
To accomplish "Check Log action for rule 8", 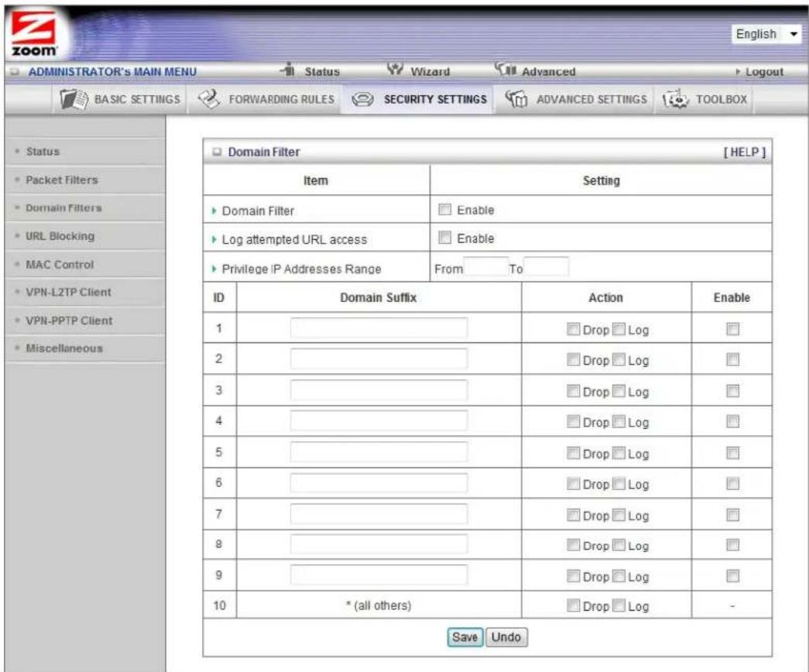I will pyautogui.click(x=619, y=544).
